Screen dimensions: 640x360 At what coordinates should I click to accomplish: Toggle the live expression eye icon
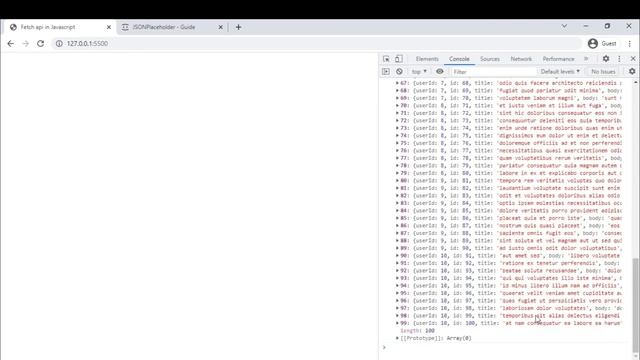(440, 71)
